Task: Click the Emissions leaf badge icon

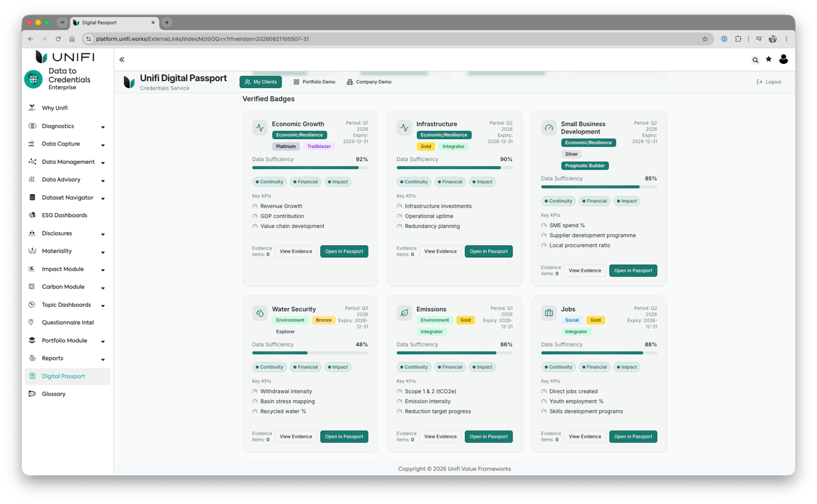Action: point(404,313)
